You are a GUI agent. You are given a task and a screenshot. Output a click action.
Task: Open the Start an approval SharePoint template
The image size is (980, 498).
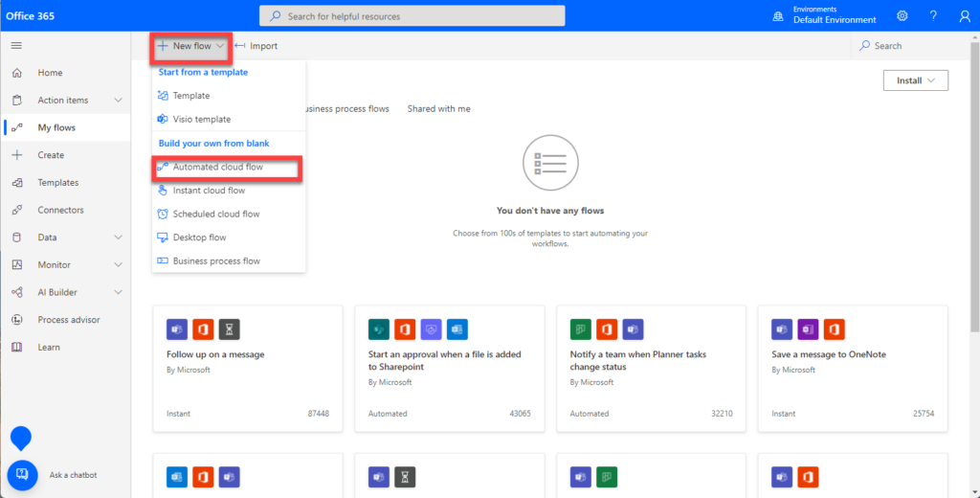(x=450, y=369)
